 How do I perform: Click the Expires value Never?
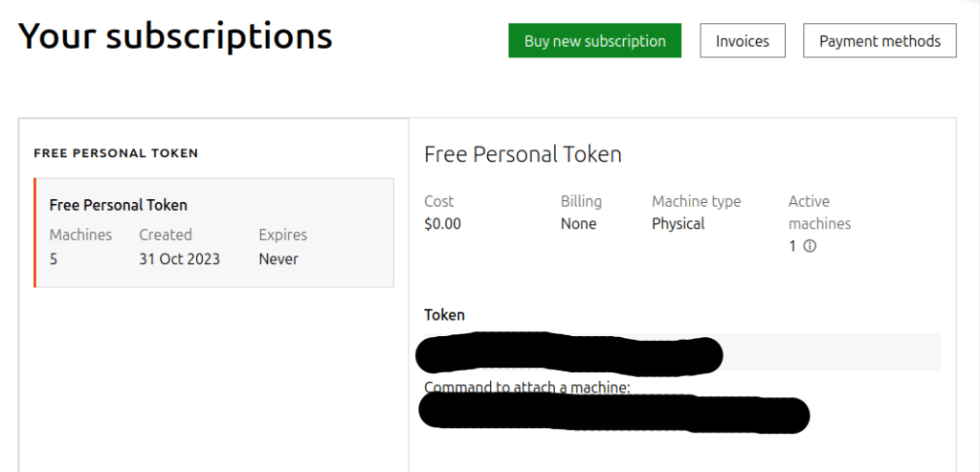pos(278,258)
